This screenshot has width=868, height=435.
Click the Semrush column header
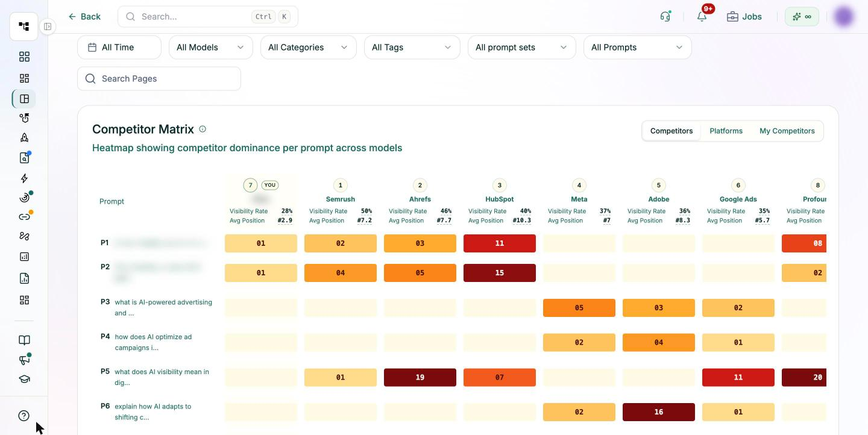click(341, 199)
